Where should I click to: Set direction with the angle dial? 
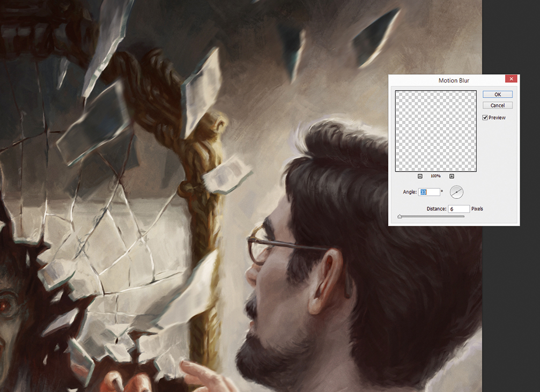(456, 192)
